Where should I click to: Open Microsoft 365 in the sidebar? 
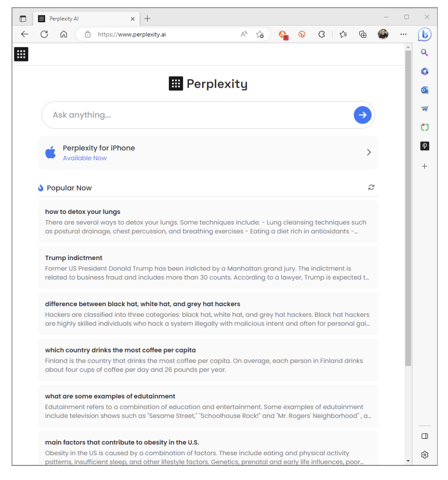[424, 72]
